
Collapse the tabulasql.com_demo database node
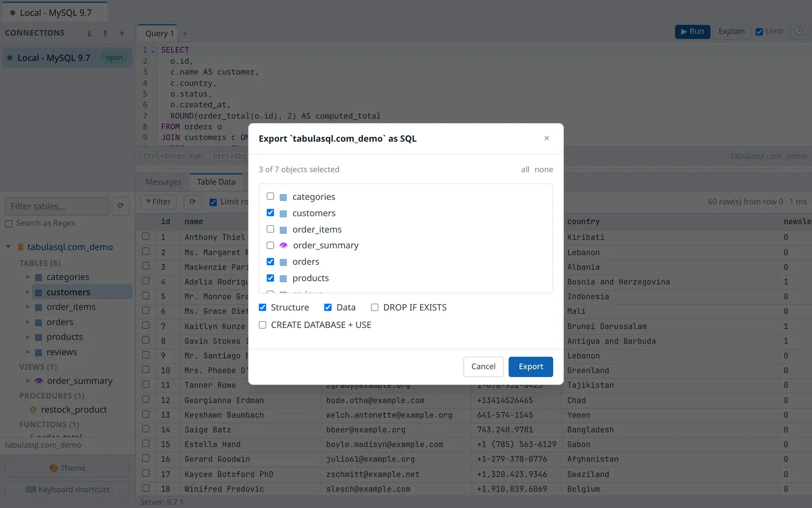[8, 247]
